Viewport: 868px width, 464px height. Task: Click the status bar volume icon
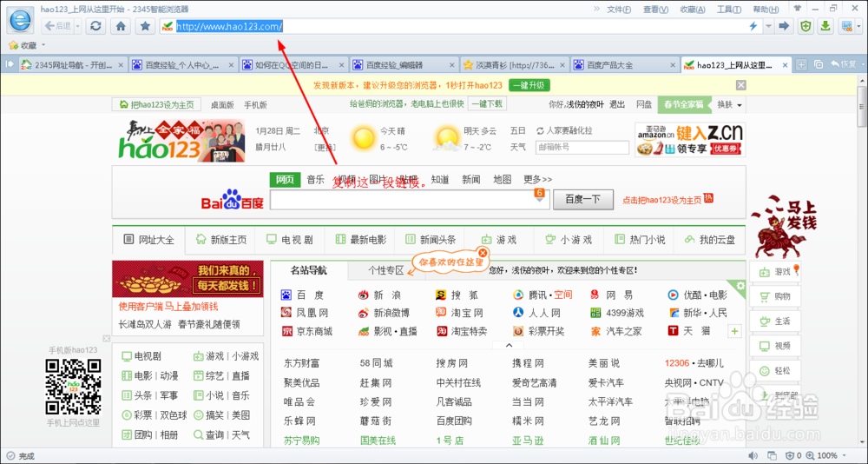(753, 455)
